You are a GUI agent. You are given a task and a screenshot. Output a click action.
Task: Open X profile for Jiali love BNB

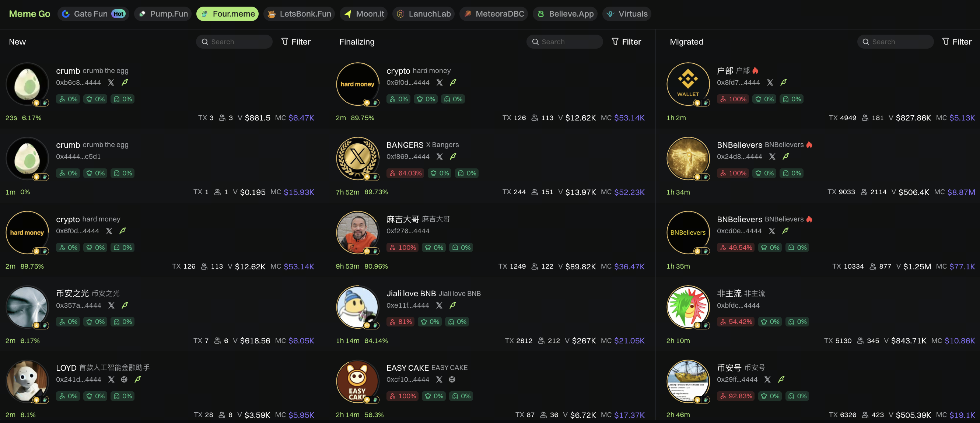pyautogui.click(x=439, y=305)
